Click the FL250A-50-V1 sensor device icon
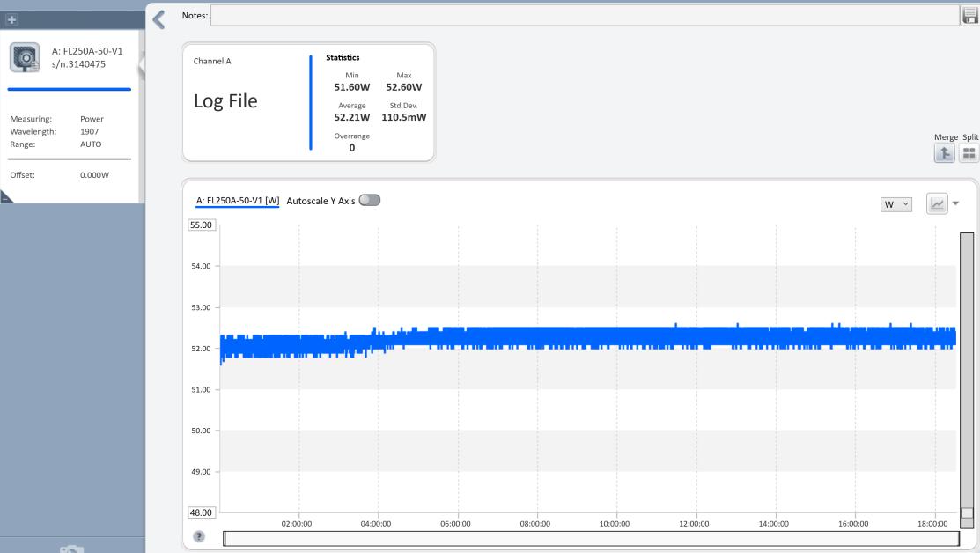Screen dimensions: 980x553 (x=25, y=57)
